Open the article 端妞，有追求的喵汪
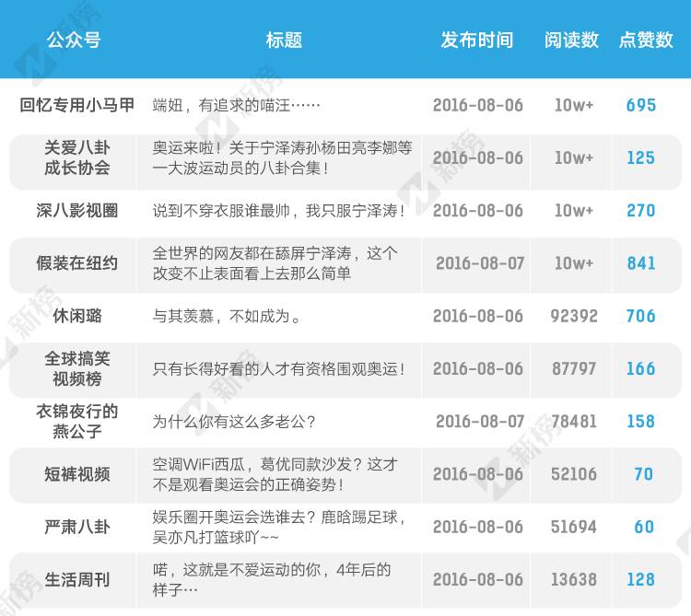 236,105
